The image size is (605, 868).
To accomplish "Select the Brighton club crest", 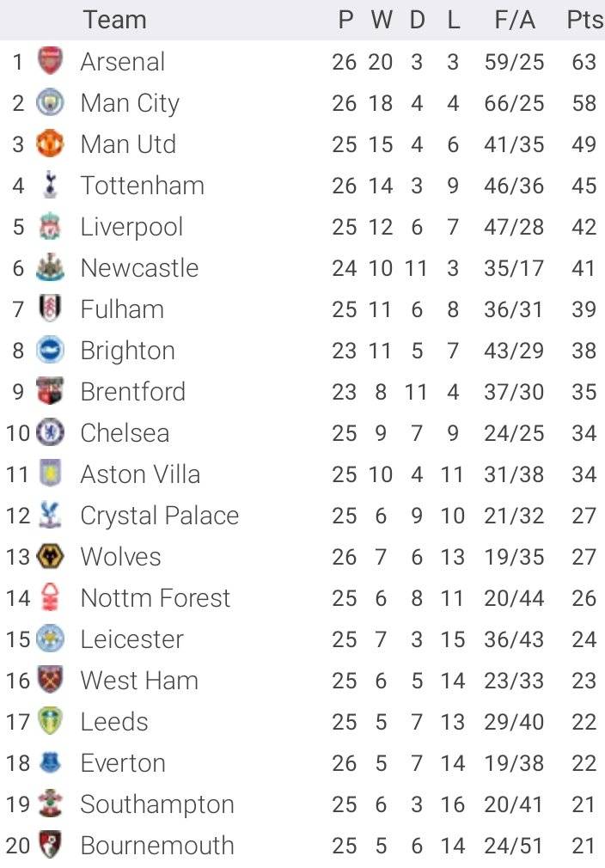I will [x=50, y=351].
